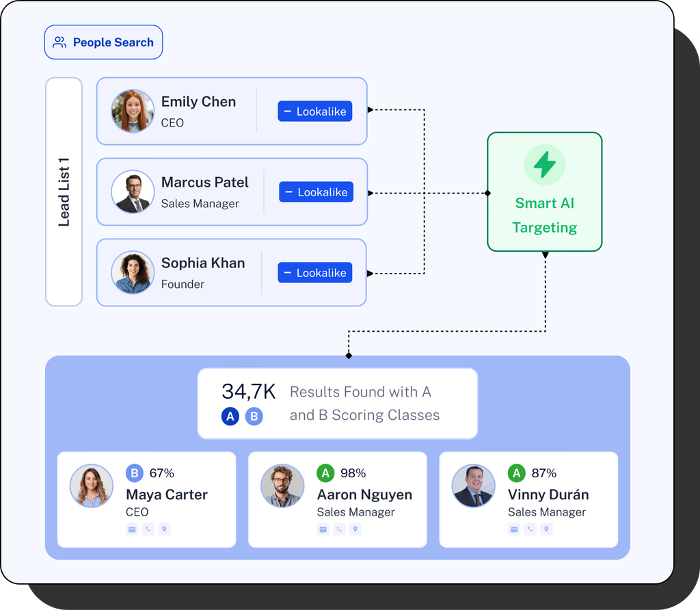Select Sophia Khan's avatar photo
The image size is (700, 610).
pyautogui.click(x=133, y=272)
